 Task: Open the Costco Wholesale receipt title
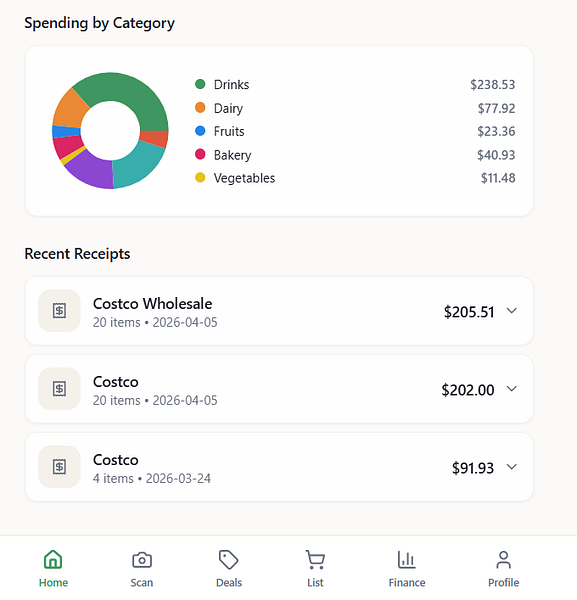click(152, 304)
